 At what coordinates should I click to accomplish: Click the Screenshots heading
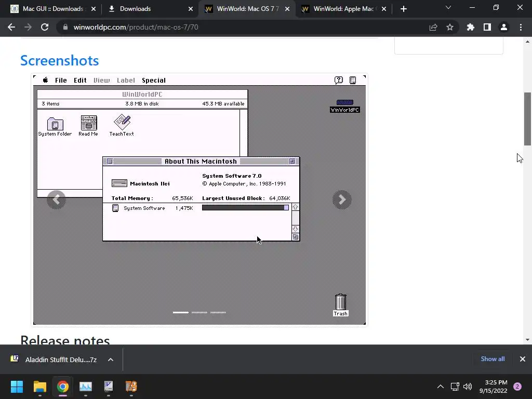click(x=59, y=60)
